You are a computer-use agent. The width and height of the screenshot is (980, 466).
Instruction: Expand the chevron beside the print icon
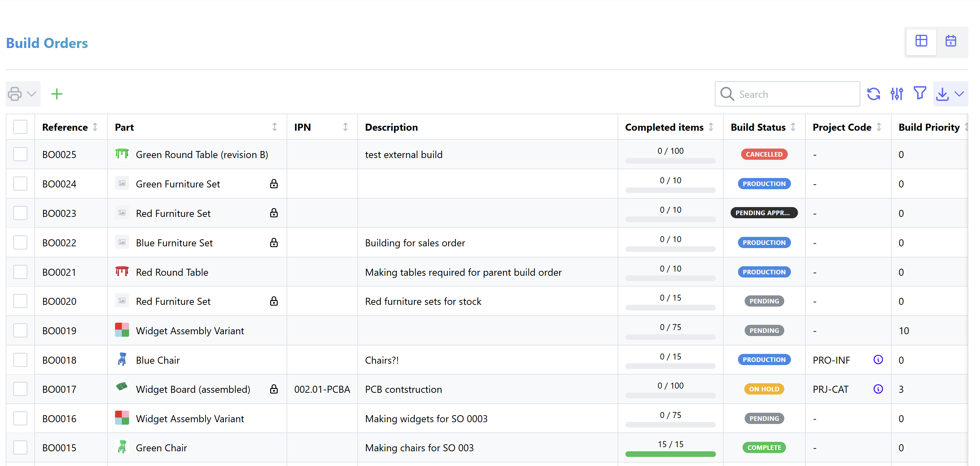coord(32,94)
